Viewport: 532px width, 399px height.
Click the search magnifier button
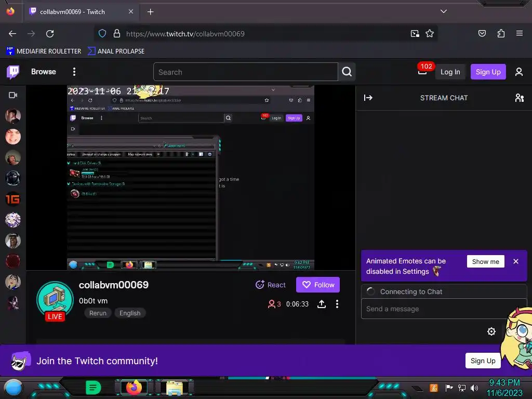347,72
